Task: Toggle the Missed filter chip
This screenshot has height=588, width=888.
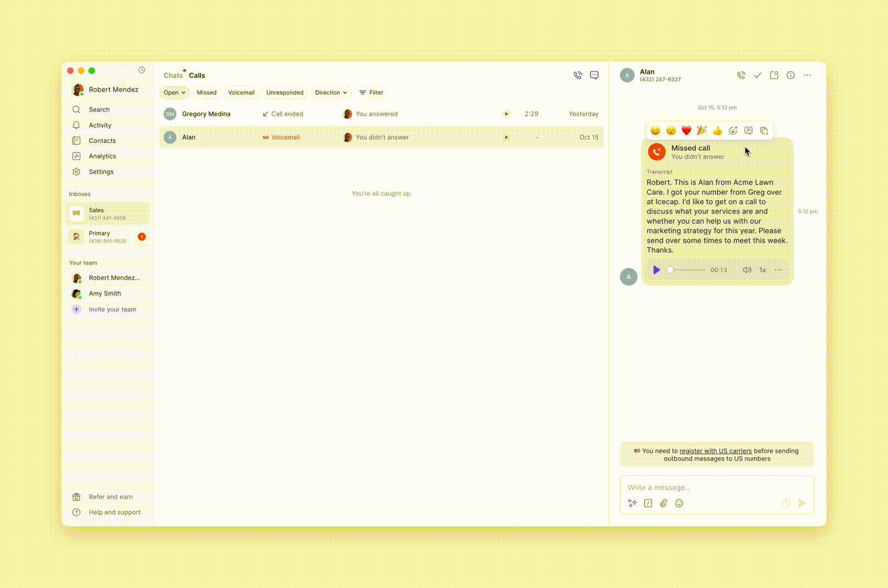Action: tap(206, 93)
